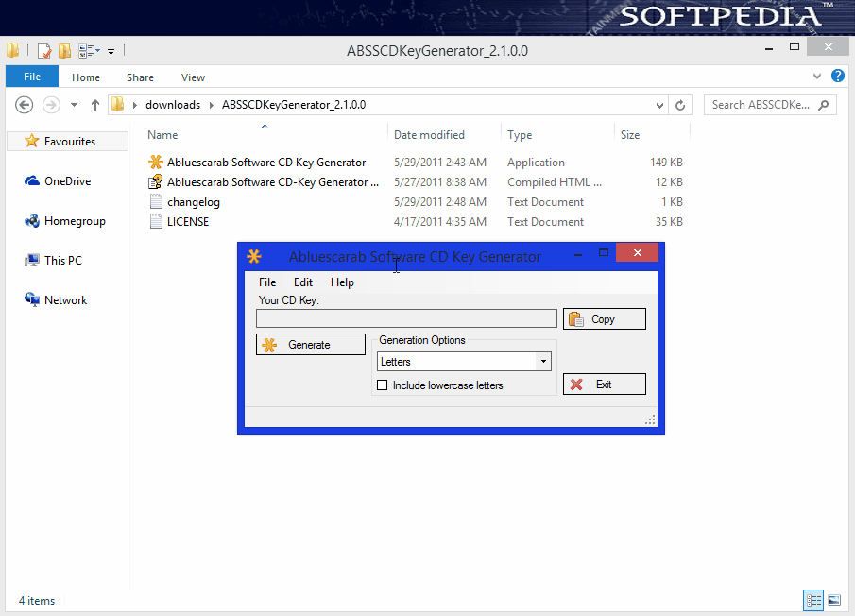Open the File tab in Explorer ribbon
The width and height of the screenshot is (855, 616).
click(x=32, y=77)
